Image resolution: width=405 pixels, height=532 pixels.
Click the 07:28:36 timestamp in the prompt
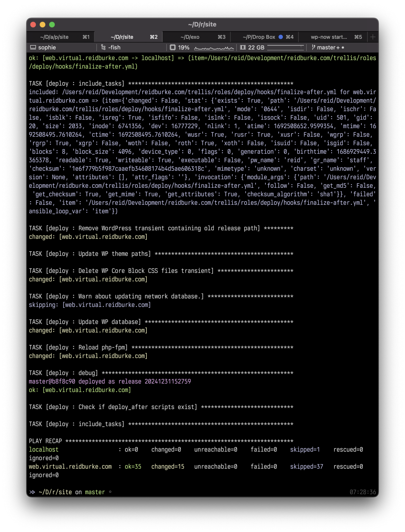tap(363, 492)
